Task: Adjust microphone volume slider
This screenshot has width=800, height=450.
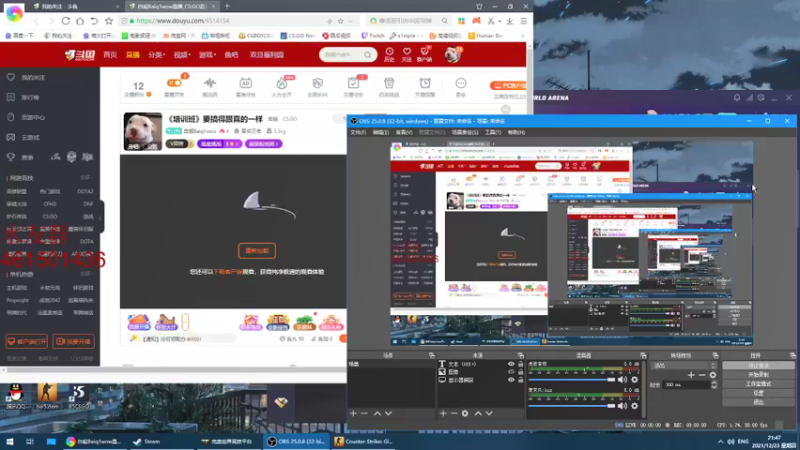Action: pyautogui.click(x=571, y=406)
